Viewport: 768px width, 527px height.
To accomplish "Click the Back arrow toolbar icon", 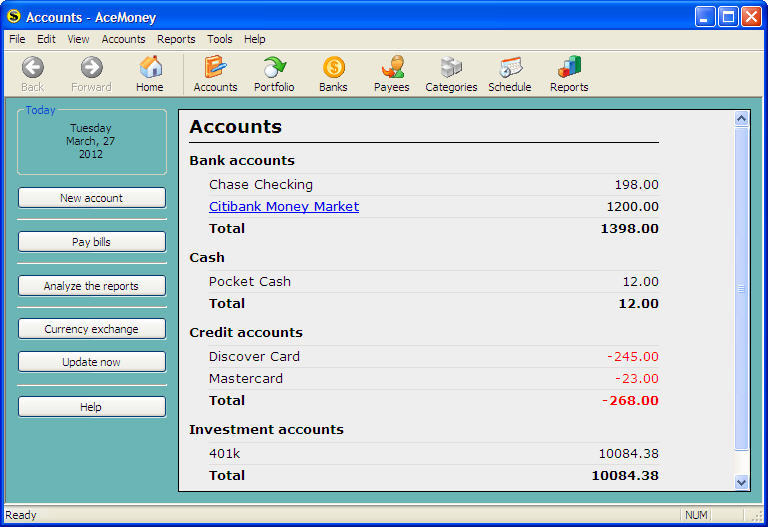I will (33, 68).
